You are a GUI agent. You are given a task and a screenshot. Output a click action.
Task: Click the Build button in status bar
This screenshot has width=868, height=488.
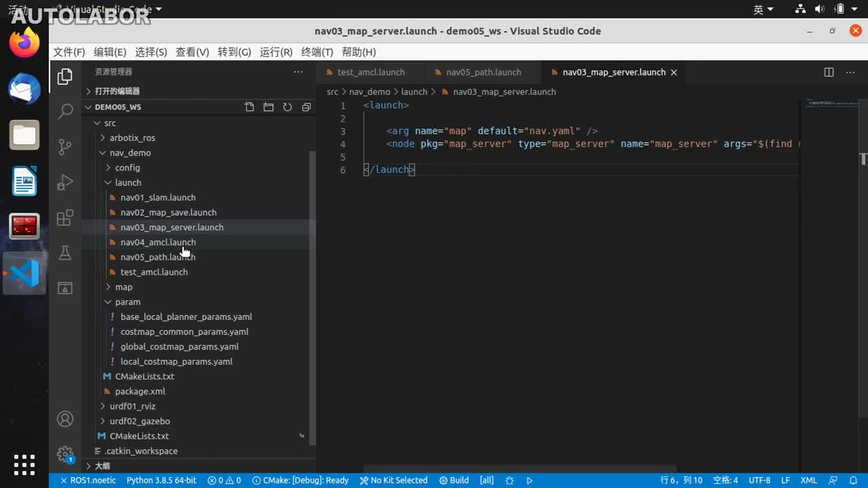454,481
